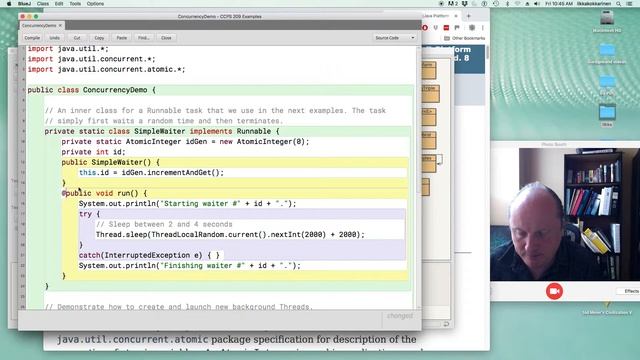640x360 pixels.
Task: Click the 'catch(InterruptedException e)' line
Action: tap(149, 255)
